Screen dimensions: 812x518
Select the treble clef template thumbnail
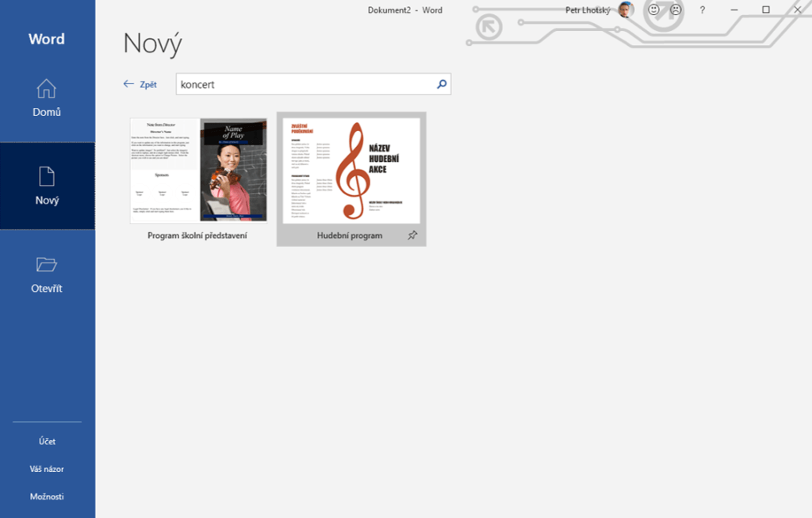coord(350,170)
